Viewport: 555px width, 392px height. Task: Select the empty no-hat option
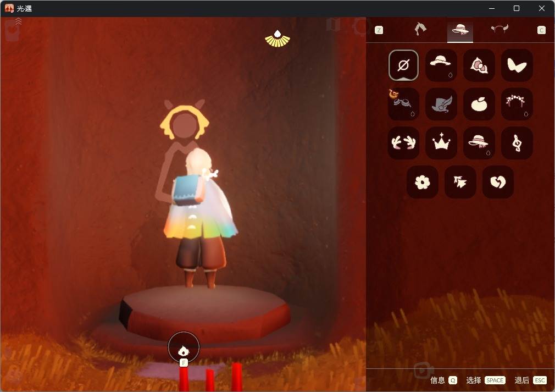pyautogui.click(x=403, y=65)
